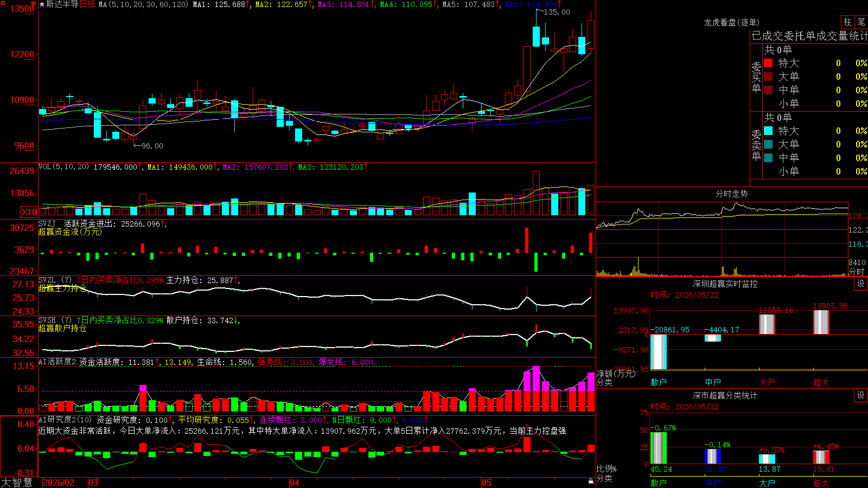Click the green 散户 bar valued 45.24
The height and width of the screenshot is (488, 868).
pyautogui.click(x=659, y=448)
